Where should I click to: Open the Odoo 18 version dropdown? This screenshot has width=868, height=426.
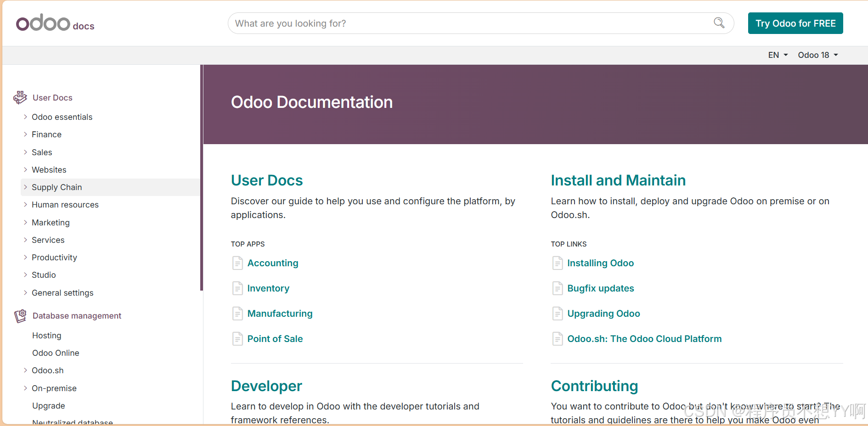[818, 55]
